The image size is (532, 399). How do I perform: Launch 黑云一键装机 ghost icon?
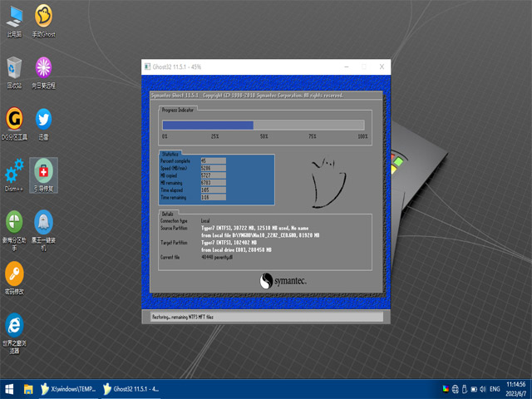point(43,231)
